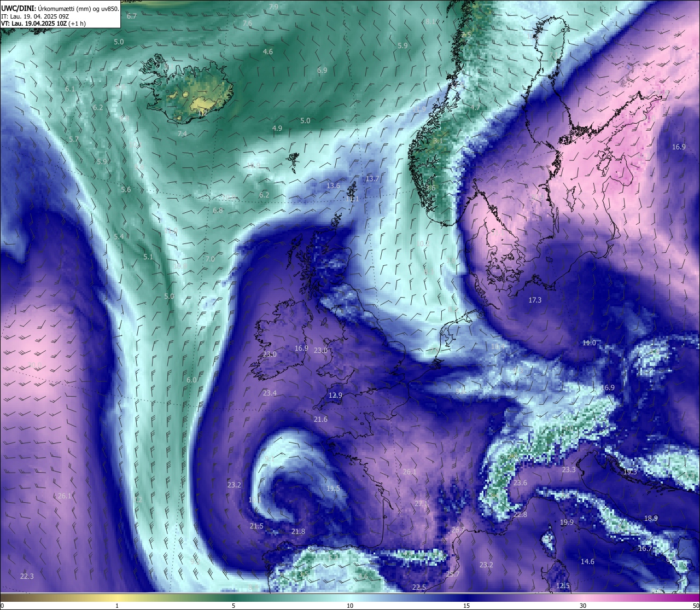The height and width of the screenshot is (610, 700).
Task: Click the map value 22.8
Action: tap(520, 515)
